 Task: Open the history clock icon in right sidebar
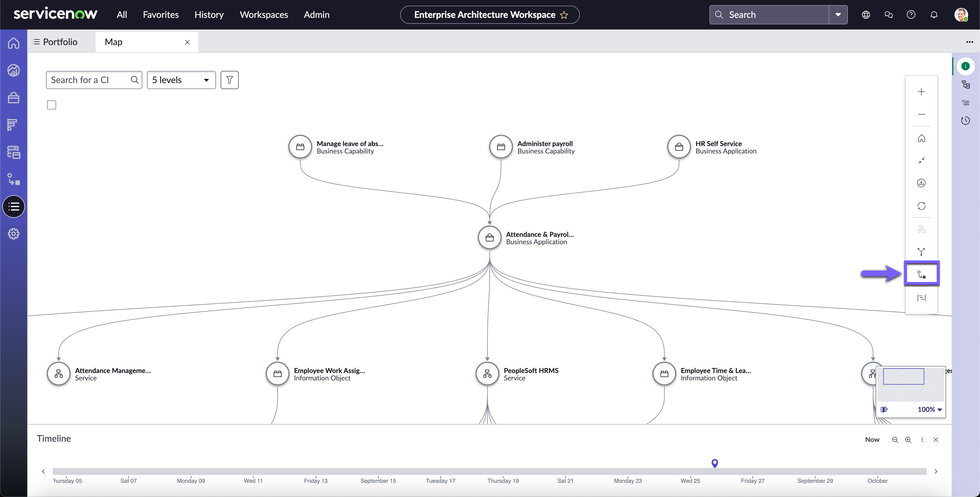coord(965,121)
